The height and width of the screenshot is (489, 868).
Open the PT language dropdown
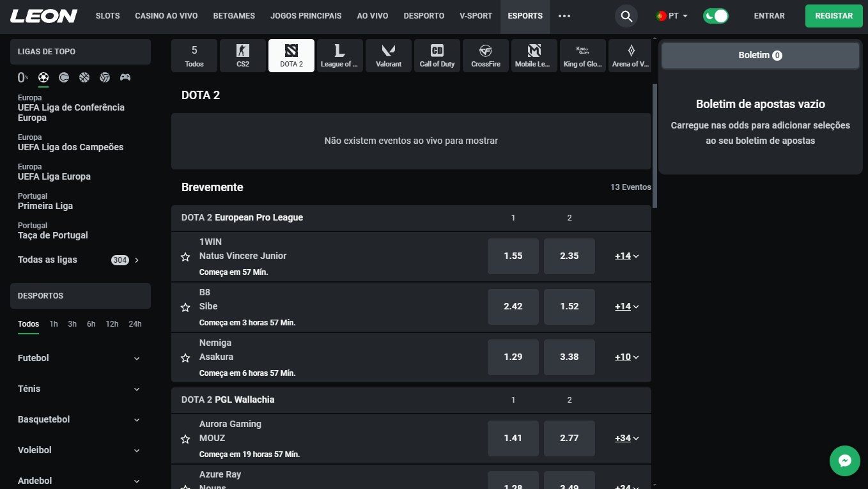coord(672,16)
